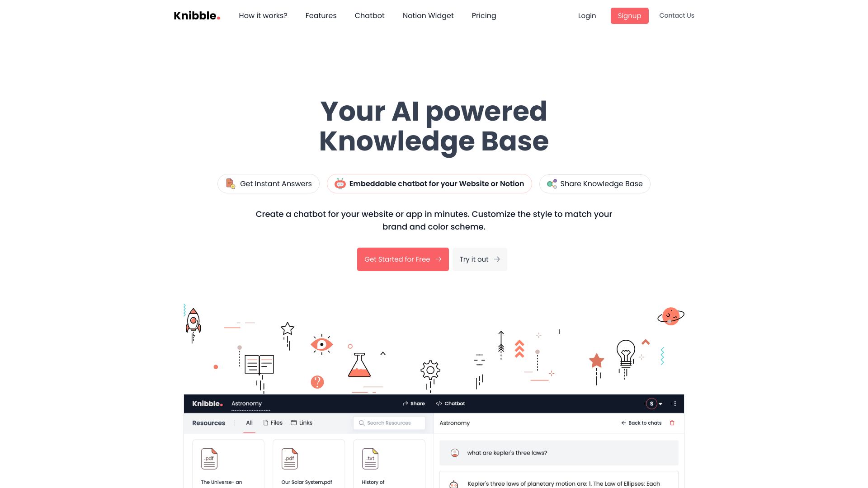
Task: Click the Back to chats arrow icon
Action: click(623, 423)
